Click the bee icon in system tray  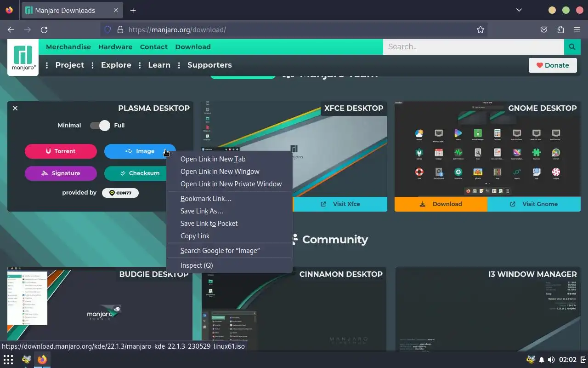point(531,360)
